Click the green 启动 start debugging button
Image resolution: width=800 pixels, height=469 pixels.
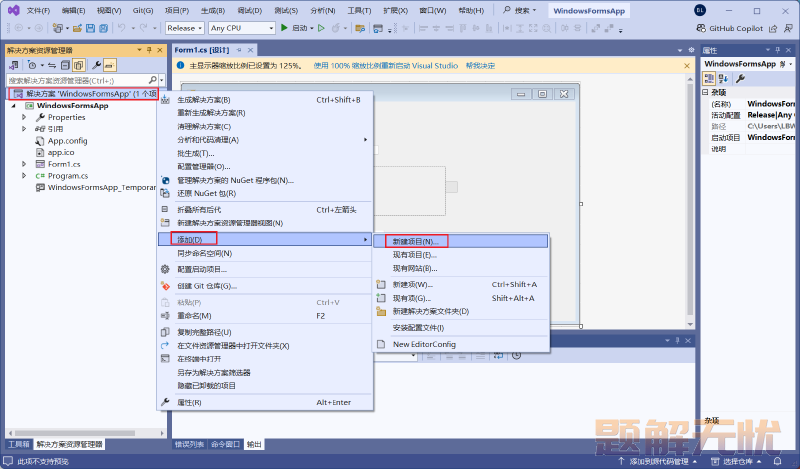[296, 28]
